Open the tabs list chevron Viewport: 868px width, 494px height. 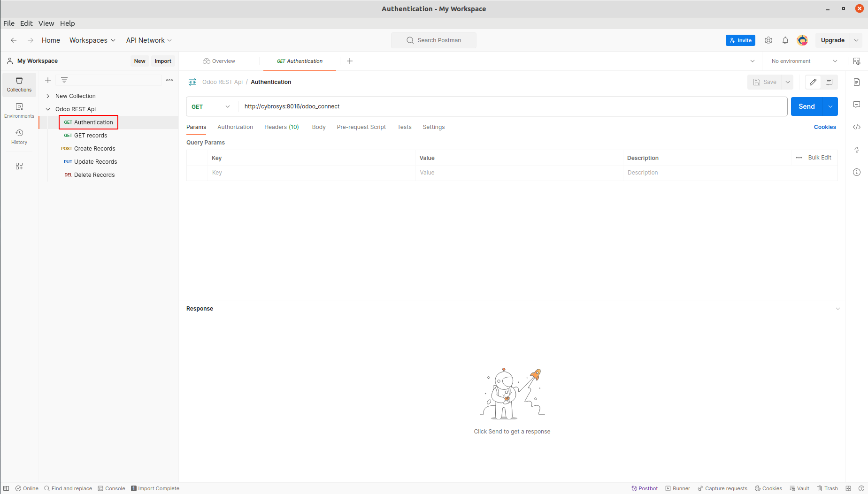tap(753, 61)
